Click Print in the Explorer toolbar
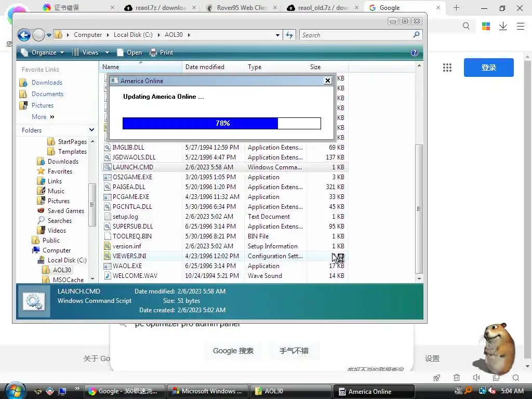The height and width of the screenshot is (399, 532). (162, 52)
